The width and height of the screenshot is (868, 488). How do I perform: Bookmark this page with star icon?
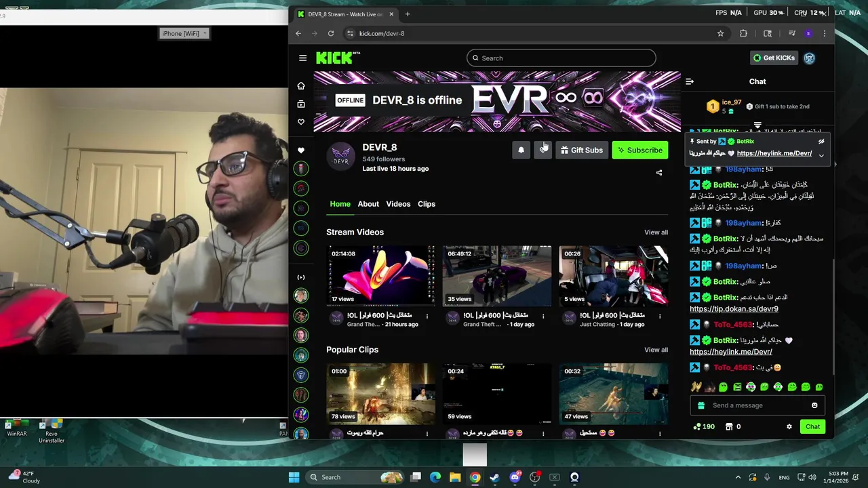pyautogui.click(x=720, y=33)
